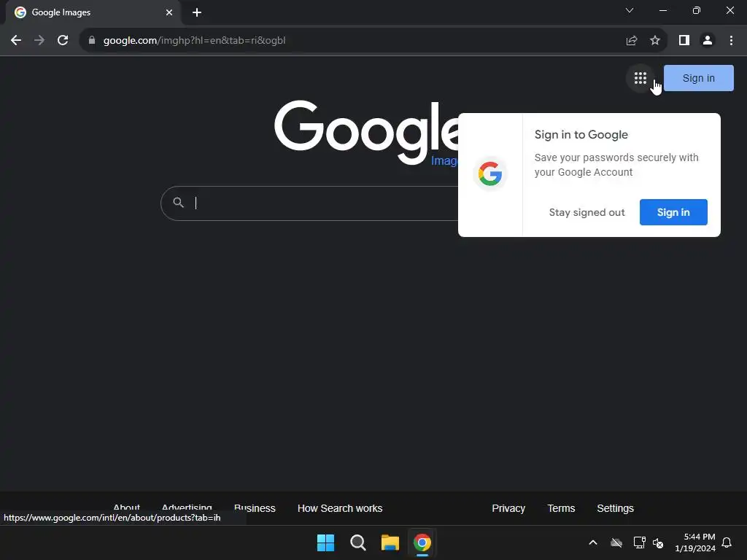Click Sign in inside the popup
The width and height of the screenshot is (747, 560).
pos(673,212)
